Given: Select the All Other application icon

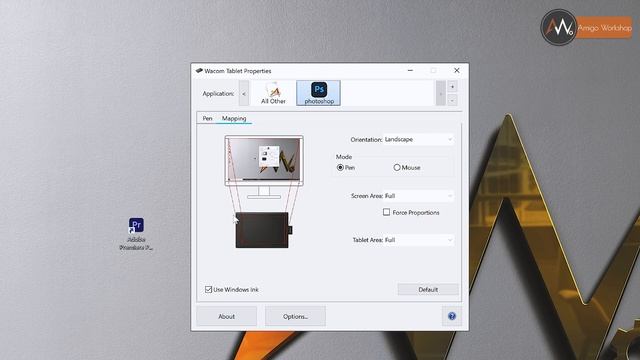Looking at the screenshot, I should 273,93.
